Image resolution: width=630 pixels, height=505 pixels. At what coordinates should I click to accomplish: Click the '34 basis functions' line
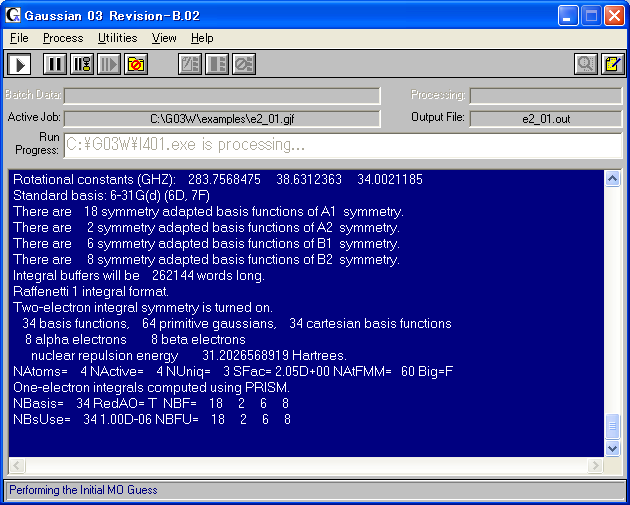pyautogui.click(x=237, y=324)
